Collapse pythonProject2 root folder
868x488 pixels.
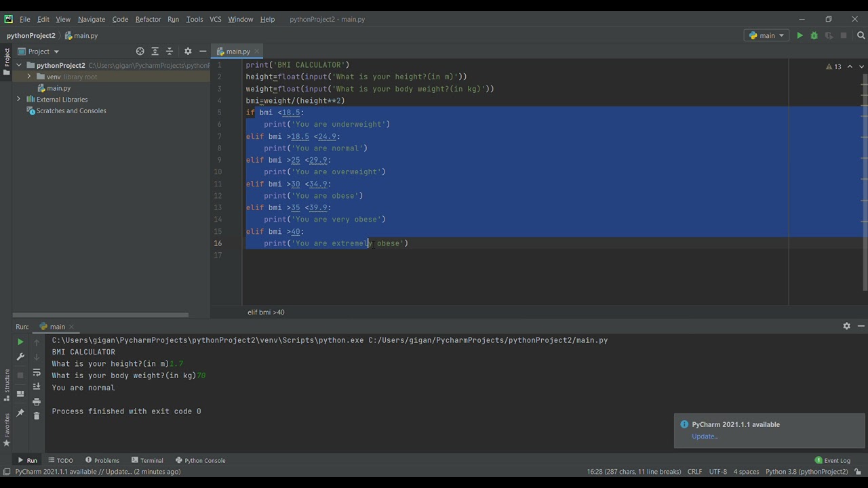(19, 66)
